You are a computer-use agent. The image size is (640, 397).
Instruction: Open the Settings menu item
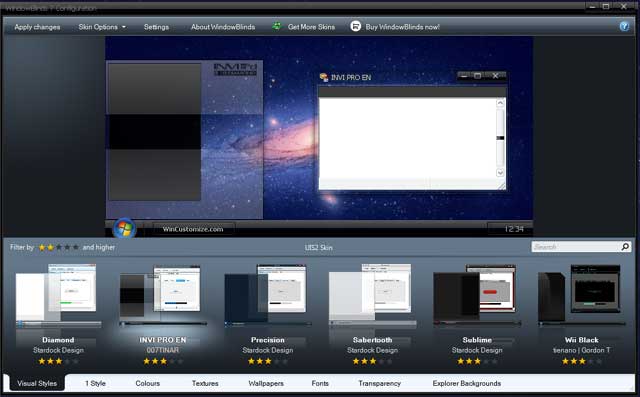point(156,27)
